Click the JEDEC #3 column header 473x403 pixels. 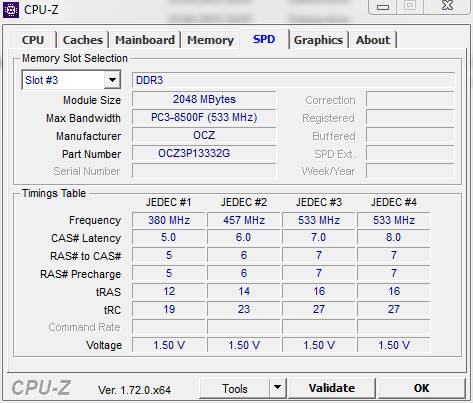tap(319, 202)
